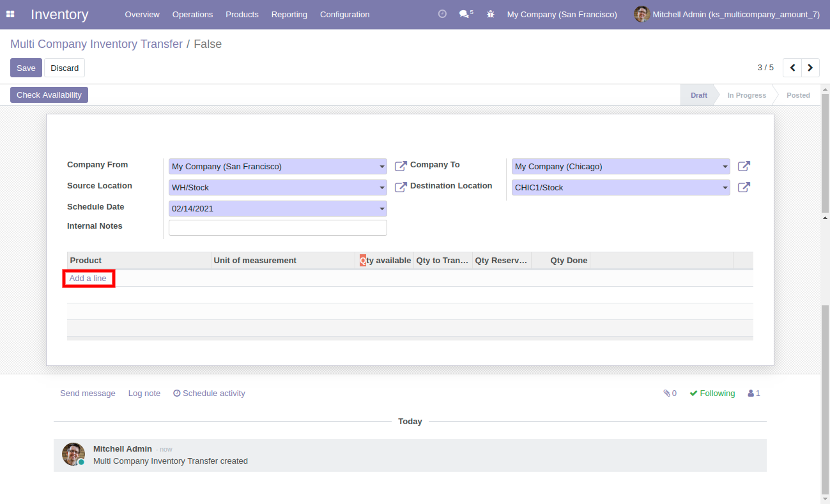Image resolution: width=830 pixels, height=504 pixels.
Task: Open external link for Company From
Action: [x=401, y=166]
